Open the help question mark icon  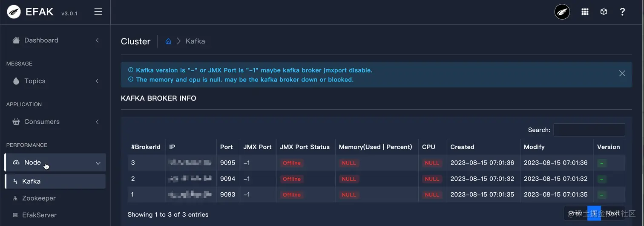[x=622, y=12]
